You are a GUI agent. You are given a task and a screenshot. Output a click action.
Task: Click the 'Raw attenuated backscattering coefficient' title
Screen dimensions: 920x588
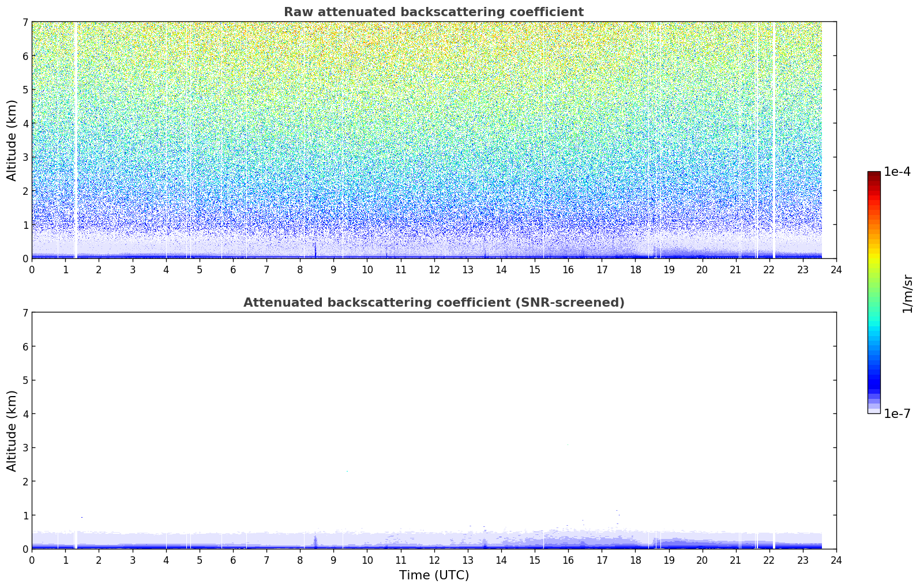click(434, 12)
